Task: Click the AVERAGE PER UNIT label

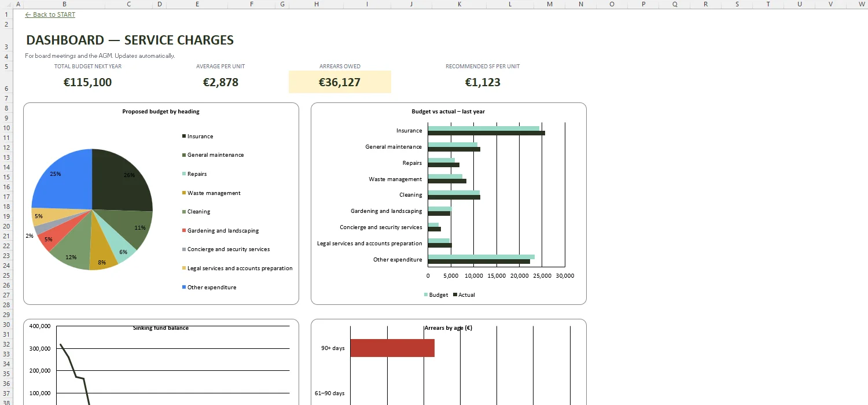Action: click(x=220, y=67)
